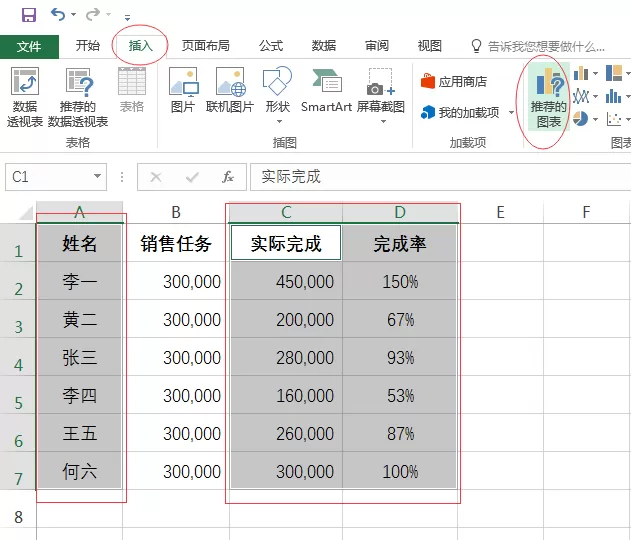
Task: Click the cell containing 李一
Action: point(80,281)
